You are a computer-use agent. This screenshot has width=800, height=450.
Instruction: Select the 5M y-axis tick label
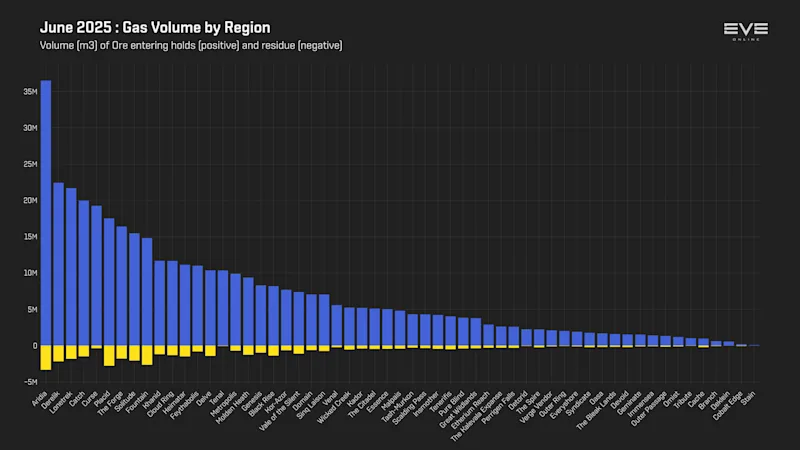click(x=32, y=310)
